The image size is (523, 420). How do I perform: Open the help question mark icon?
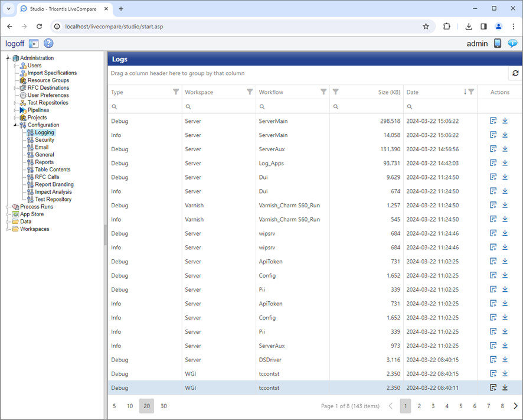(48, 44)
